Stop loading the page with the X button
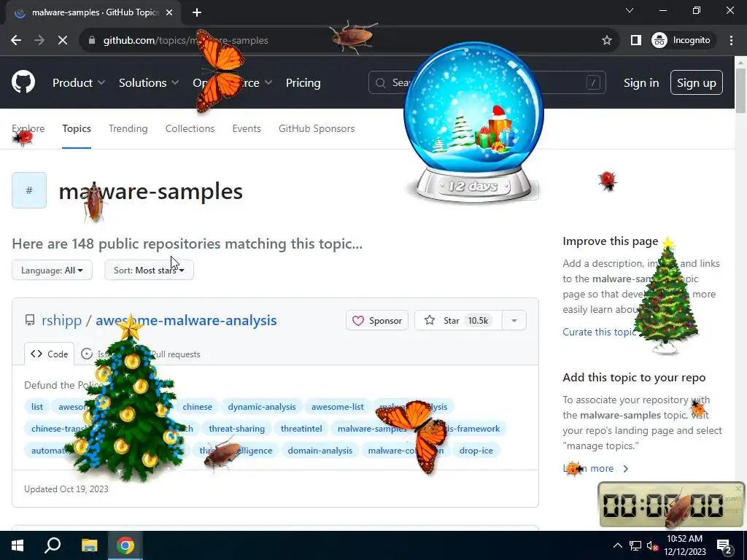Image resolution: width=747 pixels, height=560 pixels. (63, 41)
